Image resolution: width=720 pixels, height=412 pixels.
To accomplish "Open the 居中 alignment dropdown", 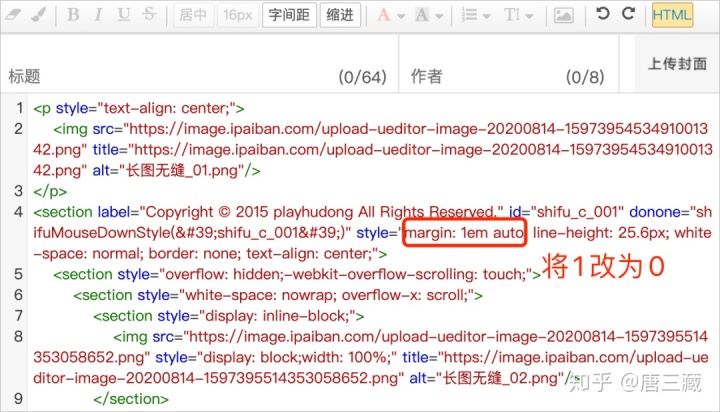I will [193, 15].
